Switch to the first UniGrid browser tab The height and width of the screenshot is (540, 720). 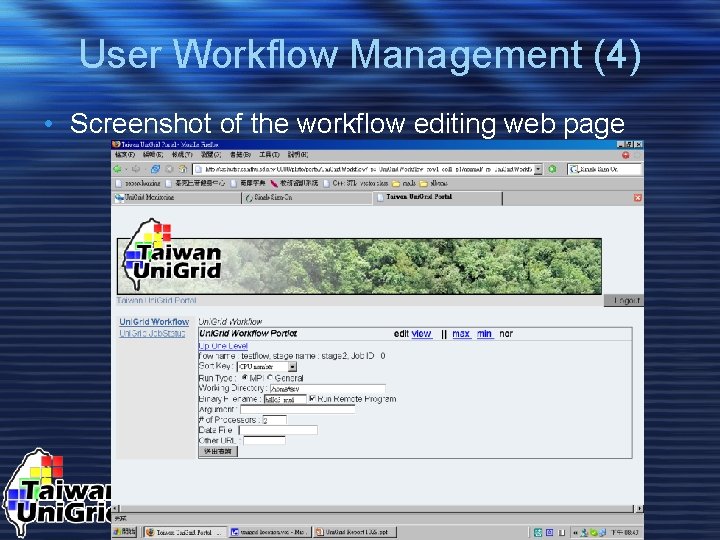pos(177,197)
